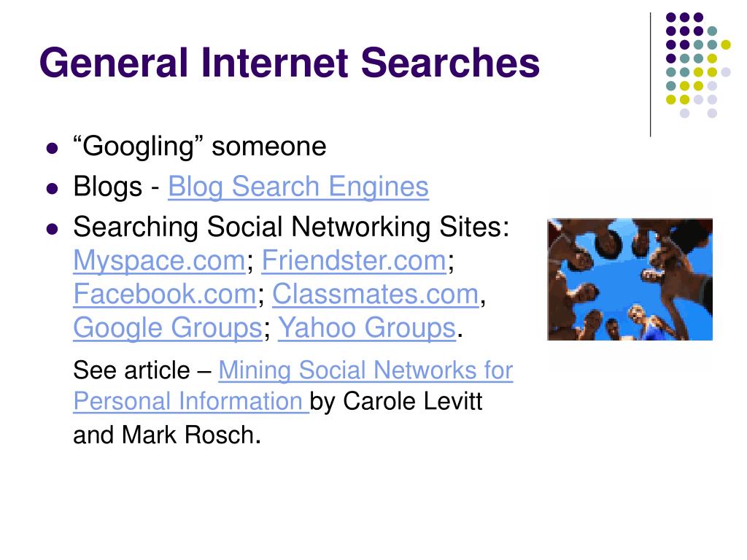Select the huddle group photo
This screenshot has height=560, width=747.
click(630, 279)
